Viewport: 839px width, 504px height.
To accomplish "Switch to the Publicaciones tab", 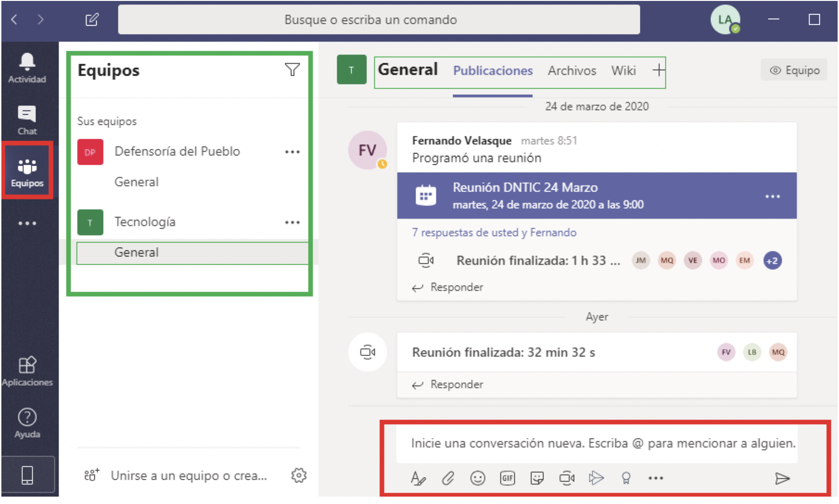I will [493, 71].
